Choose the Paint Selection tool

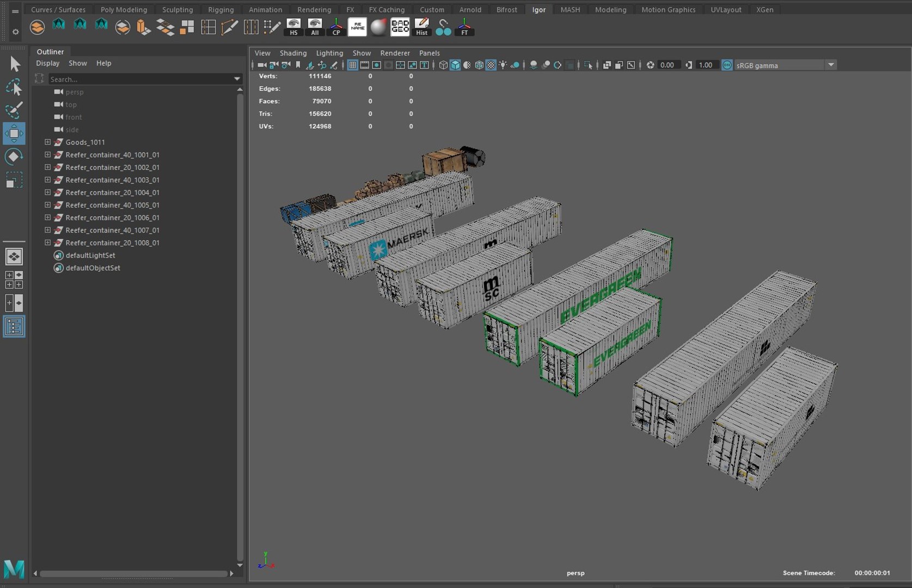tap(14, 110)
